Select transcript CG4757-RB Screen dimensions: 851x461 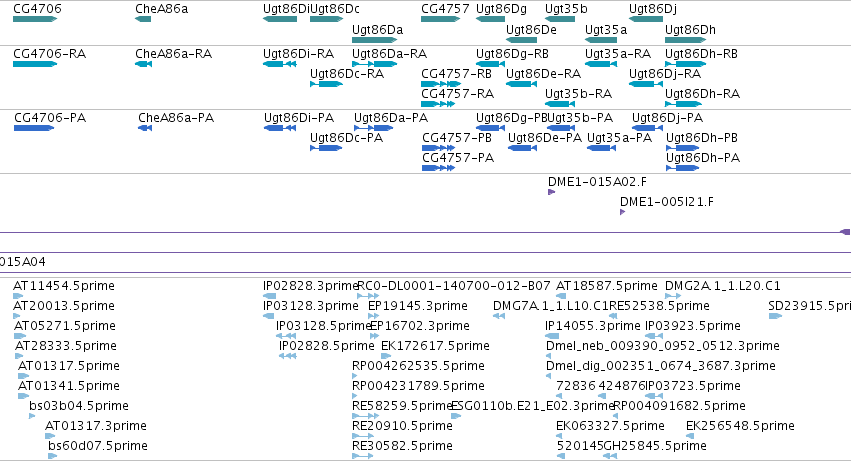click(440, 84)
